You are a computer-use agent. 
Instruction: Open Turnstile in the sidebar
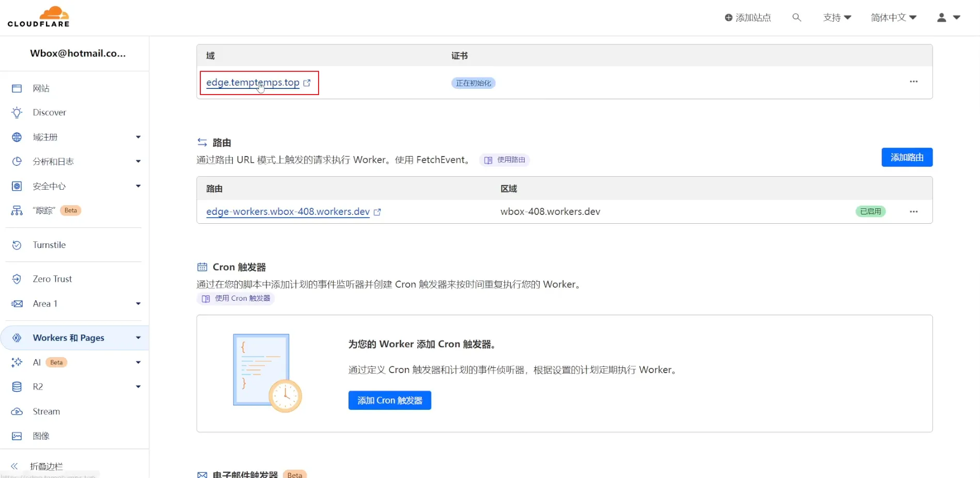click(x=50, y=245)
